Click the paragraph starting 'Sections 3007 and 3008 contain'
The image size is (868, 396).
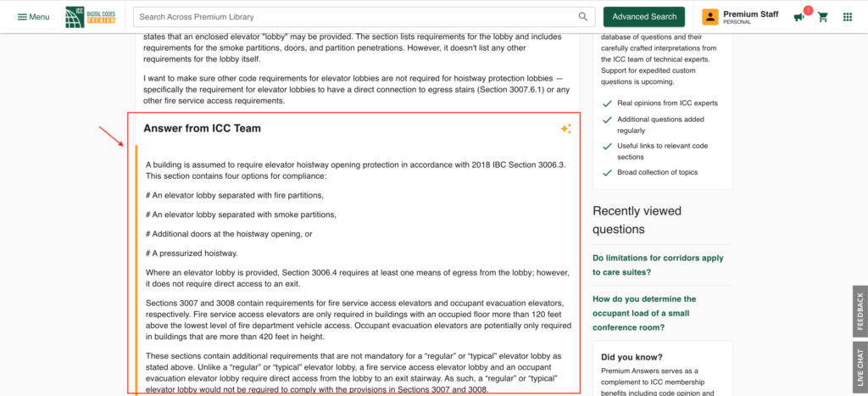pos(359,321)
